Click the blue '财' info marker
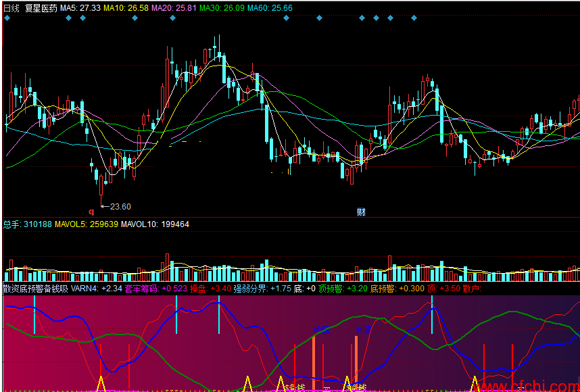The width and height of the screenshot is (580, 392). click(361, 212)
